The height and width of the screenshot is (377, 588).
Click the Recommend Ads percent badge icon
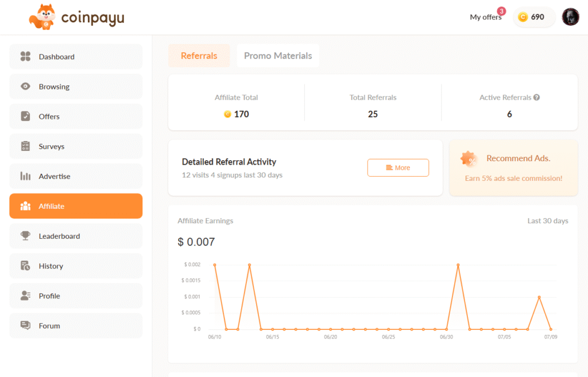tap(469, 159)
